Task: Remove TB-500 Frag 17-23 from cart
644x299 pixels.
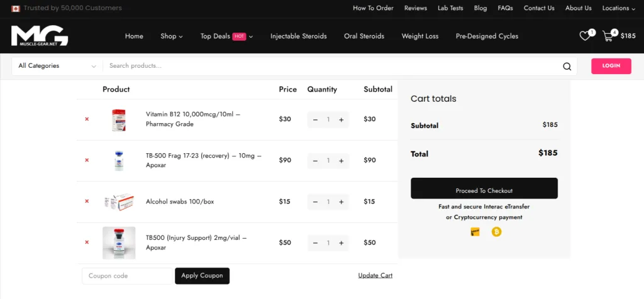Action: 87,160
